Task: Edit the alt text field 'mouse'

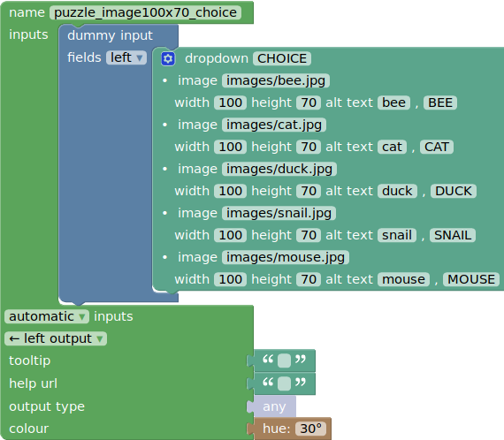Action: pos(404,279)
